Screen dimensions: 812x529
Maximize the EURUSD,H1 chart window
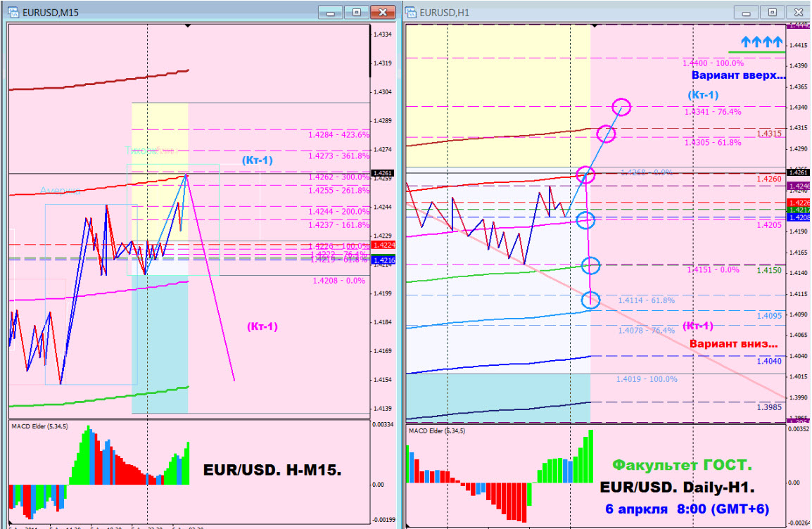772,13
